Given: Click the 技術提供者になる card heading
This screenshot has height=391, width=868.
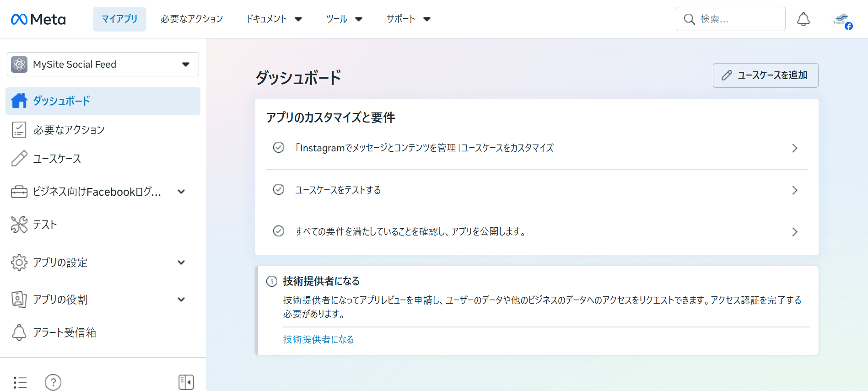Looking at the screenshot, I should (x=321, y=281).
